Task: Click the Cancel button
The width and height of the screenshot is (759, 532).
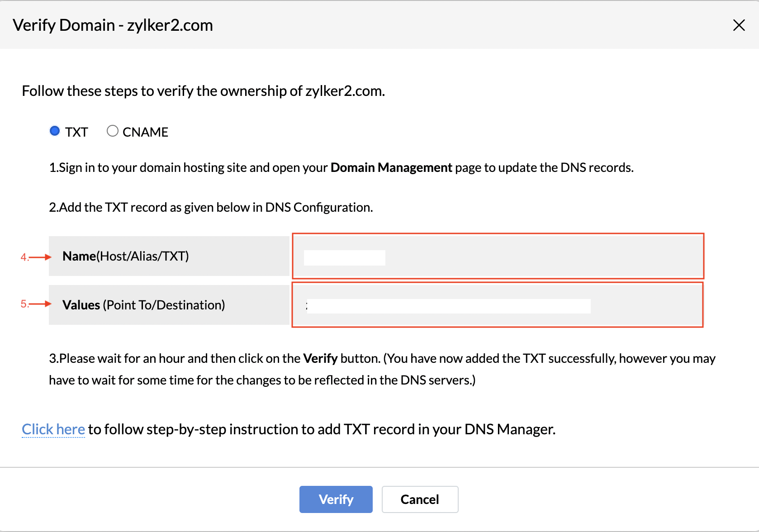Action: click(420, 499)
